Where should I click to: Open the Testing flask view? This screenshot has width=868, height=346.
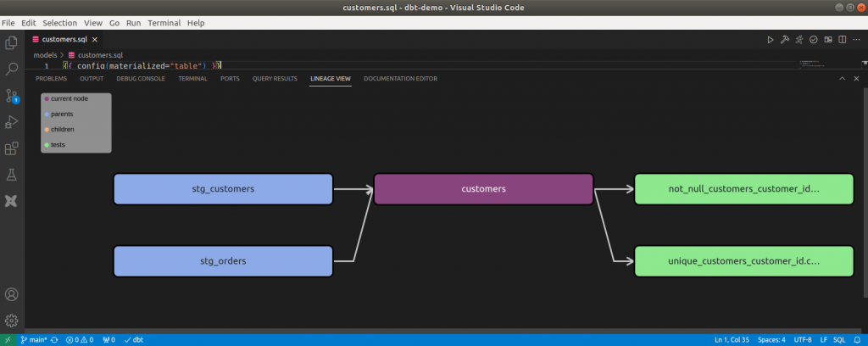(x=11, y=175)
